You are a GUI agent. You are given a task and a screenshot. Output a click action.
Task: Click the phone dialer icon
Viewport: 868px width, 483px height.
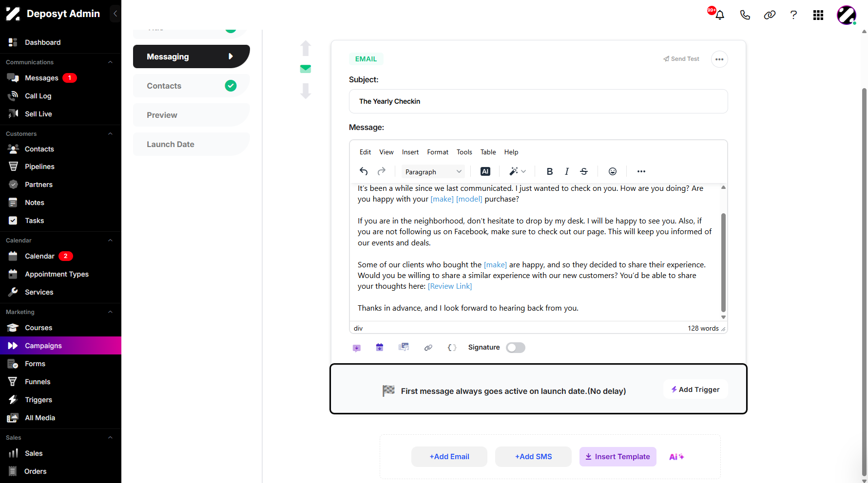pos(745,15)
